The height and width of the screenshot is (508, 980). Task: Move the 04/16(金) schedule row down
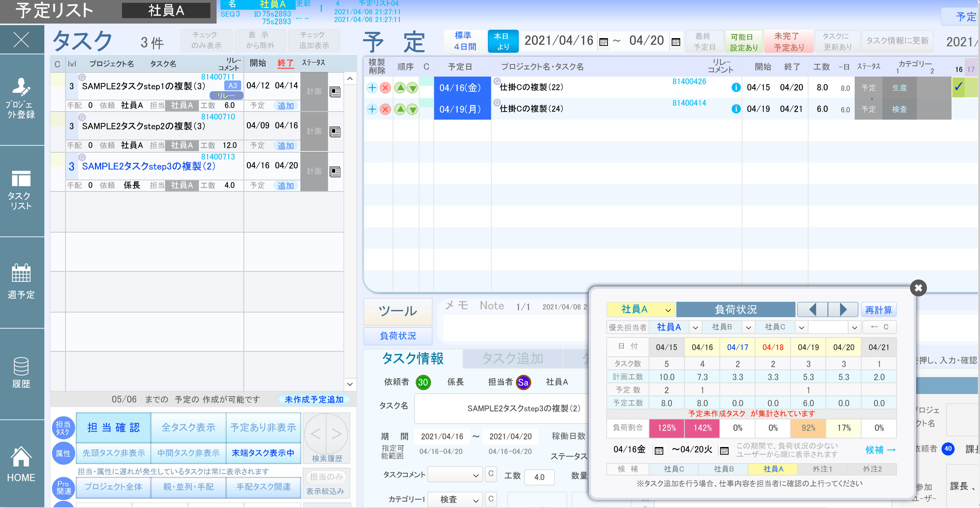pos(412,88)
